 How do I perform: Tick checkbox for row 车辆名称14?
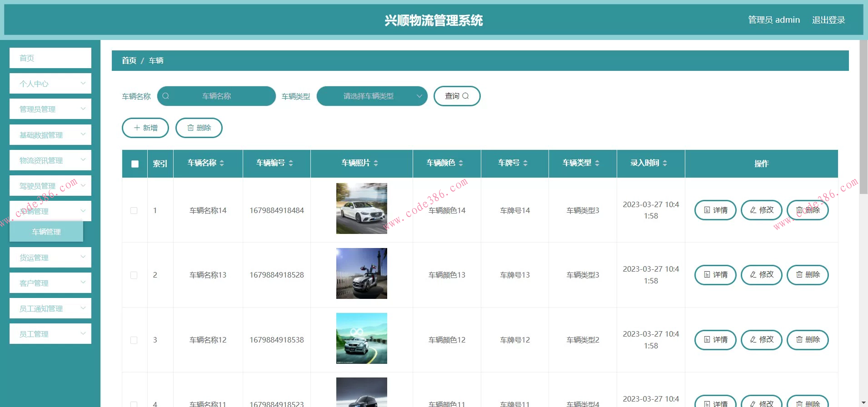[x=134, y=210]
